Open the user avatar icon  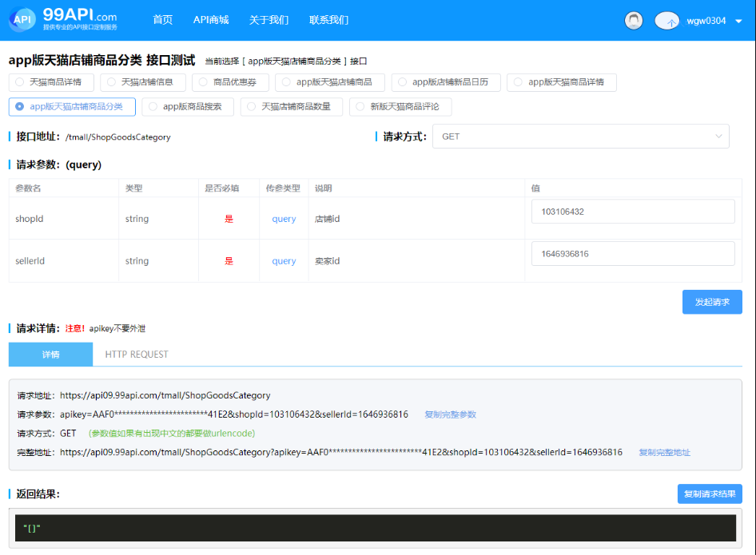pos(634,20)
